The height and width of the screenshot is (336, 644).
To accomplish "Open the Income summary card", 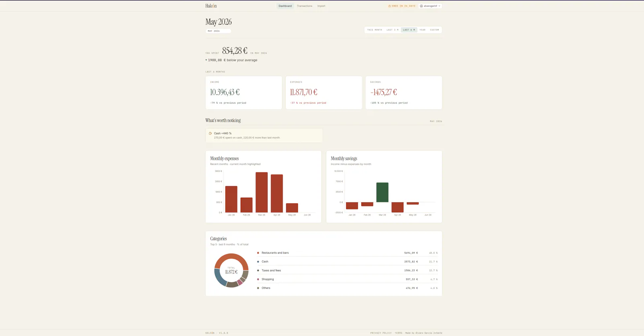I will tap(244, 93).
